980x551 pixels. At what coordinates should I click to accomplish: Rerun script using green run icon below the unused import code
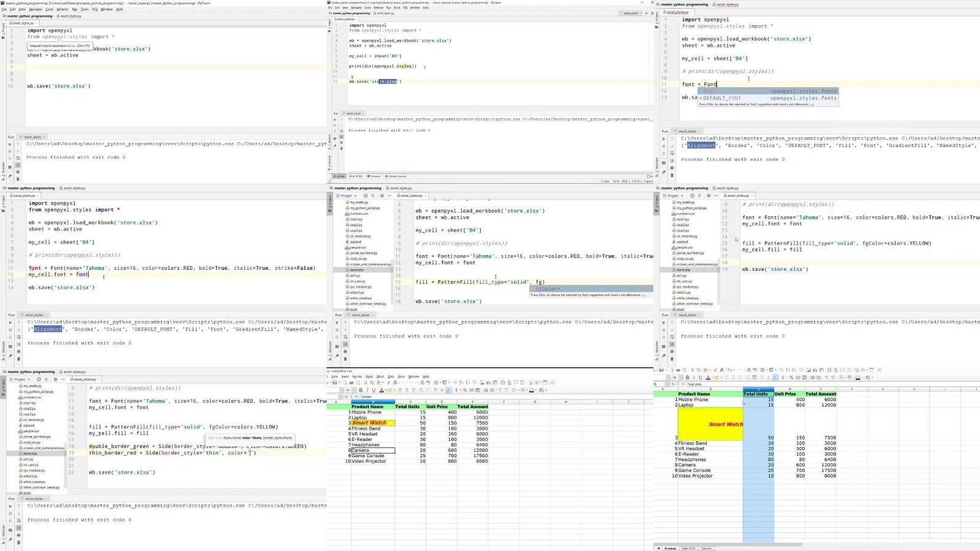(x=10, y=145)
